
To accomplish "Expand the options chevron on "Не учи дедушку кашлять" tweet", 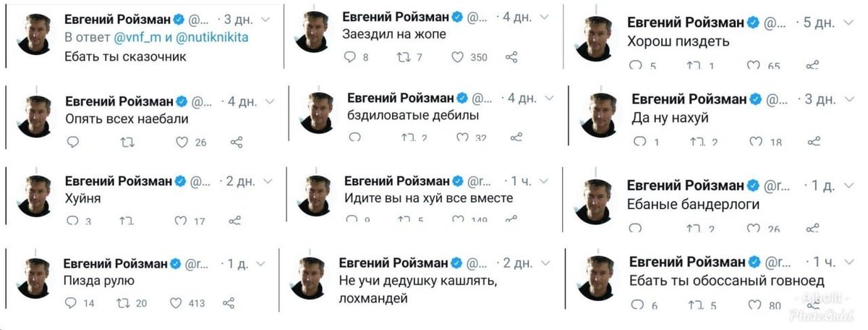I will click(548, 262).
